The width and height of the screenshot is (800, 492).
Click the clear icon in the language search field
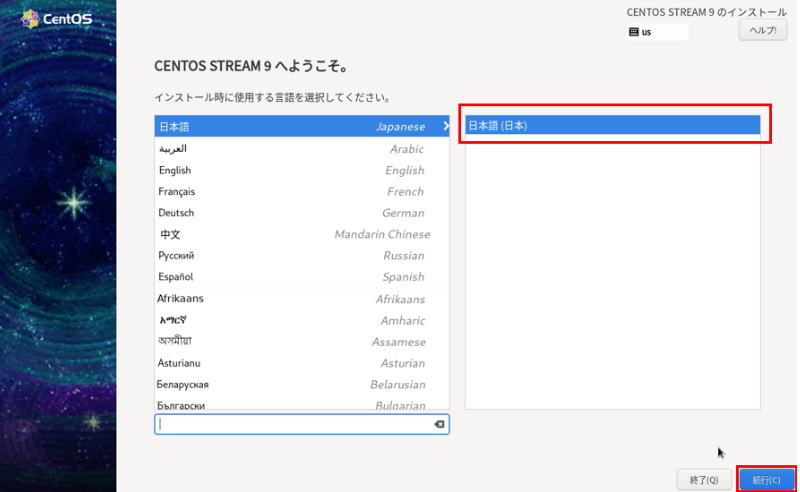439,424
